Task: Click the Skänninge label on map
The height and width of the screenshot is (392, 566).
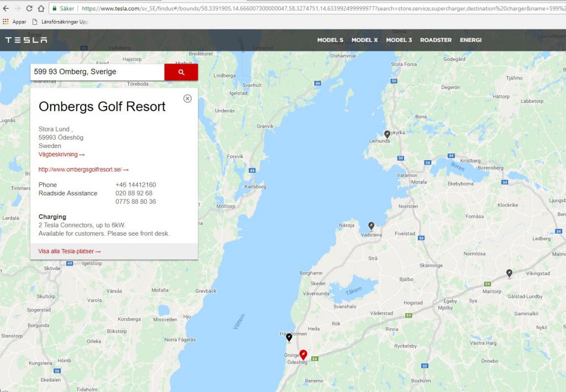Action: click(x=431, y=266)
